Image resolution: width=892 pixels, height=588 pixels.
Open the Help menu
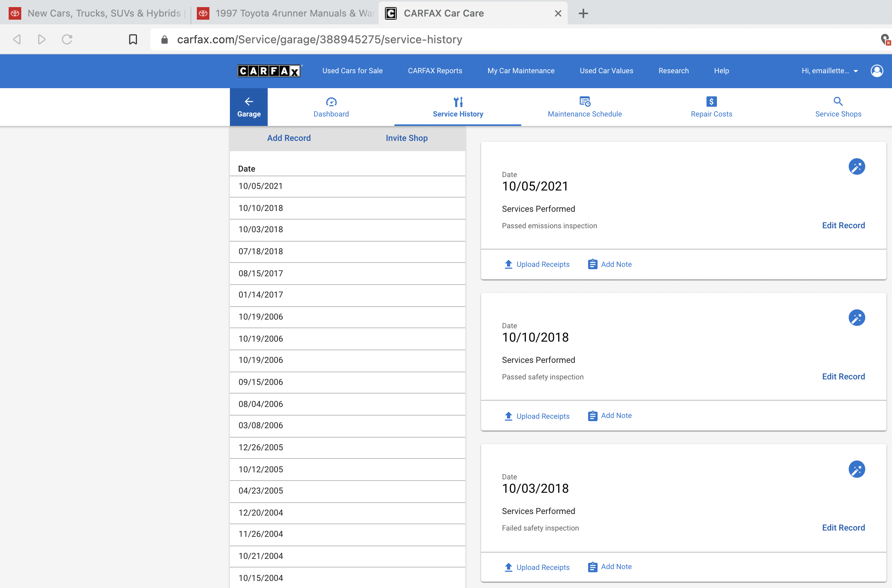click(x=721, y=71)
